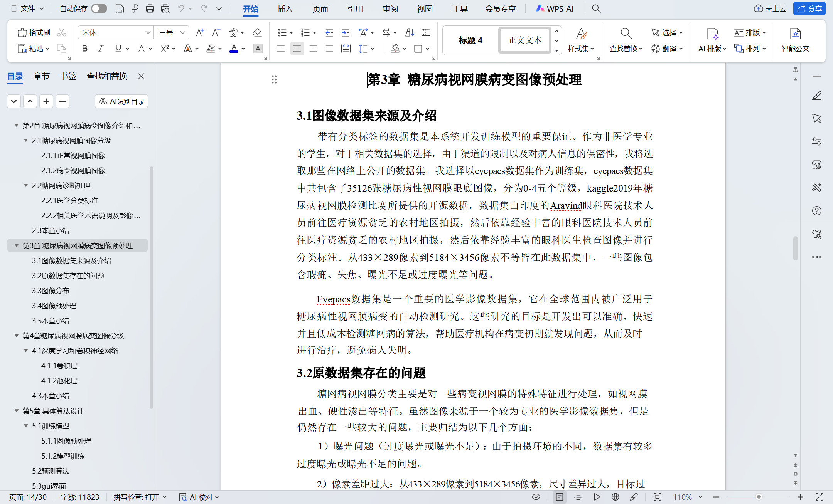Collapse the 第3章 chapter in the outline

point(16,245)
